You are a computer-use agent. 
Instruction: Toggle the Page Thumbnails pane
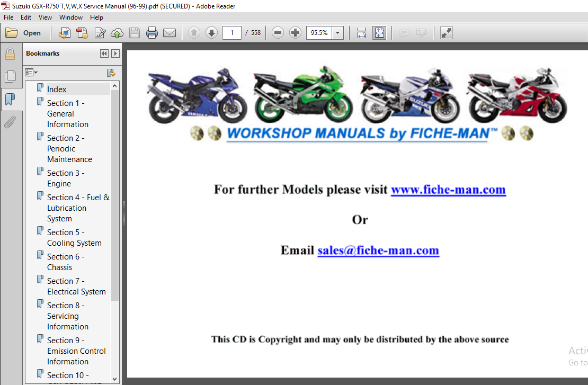(x=10, y=77)
